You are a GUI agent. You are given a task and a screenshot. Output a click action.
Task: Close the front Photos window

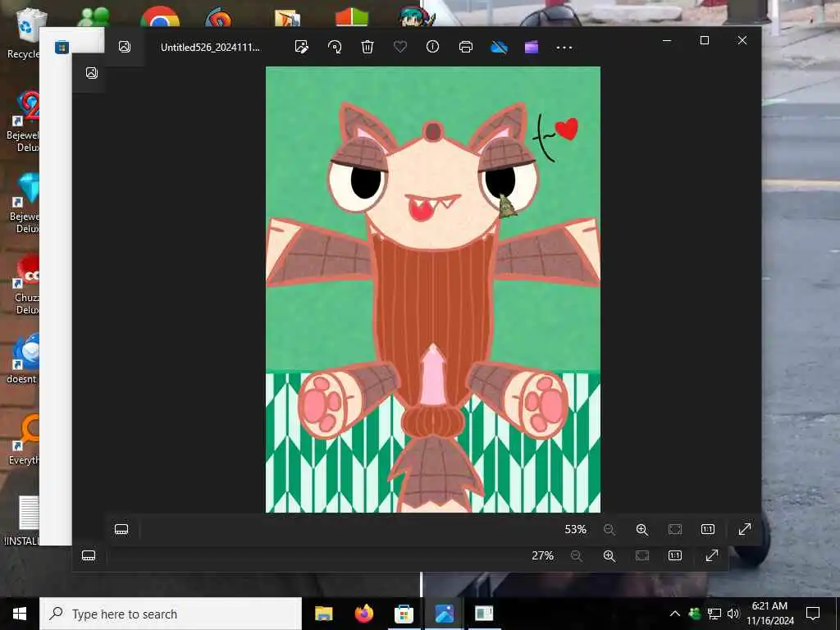tap(742, 40)
